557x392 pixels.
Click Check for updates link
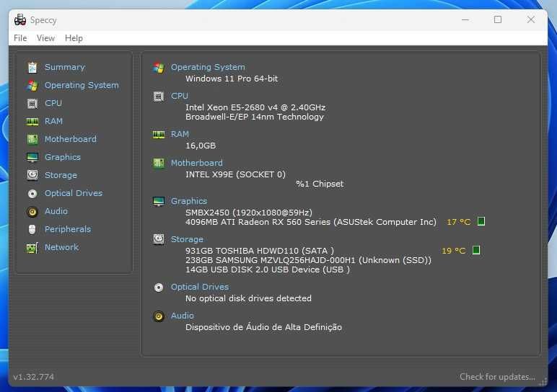pyautogui.click(x=497, y=377)
